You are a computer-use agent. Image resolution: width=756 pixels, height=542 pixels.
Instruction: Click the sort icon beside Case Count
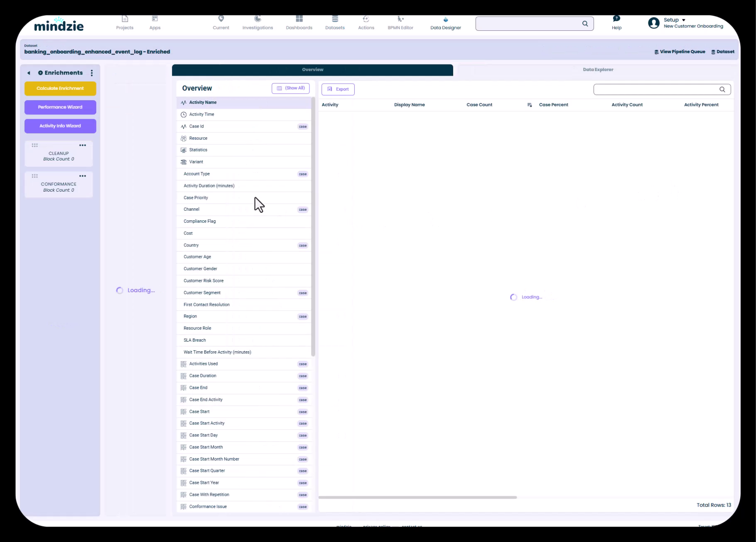tap(529, 105)
